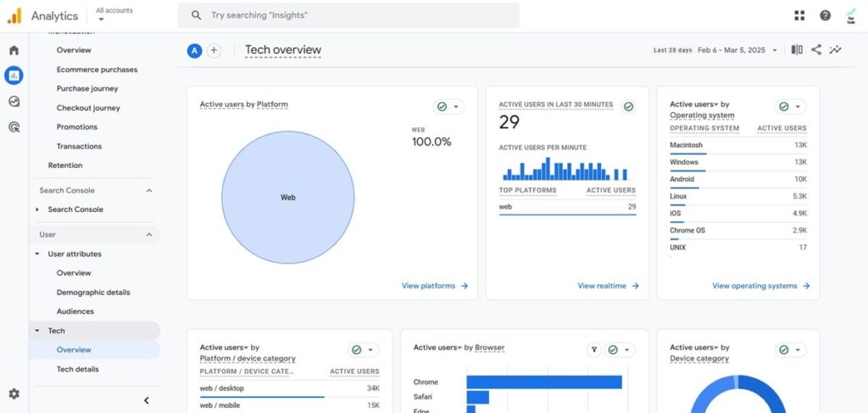Open All accounts property selector
The height and width of the screenshot is (413, 868).
(114, 14)
